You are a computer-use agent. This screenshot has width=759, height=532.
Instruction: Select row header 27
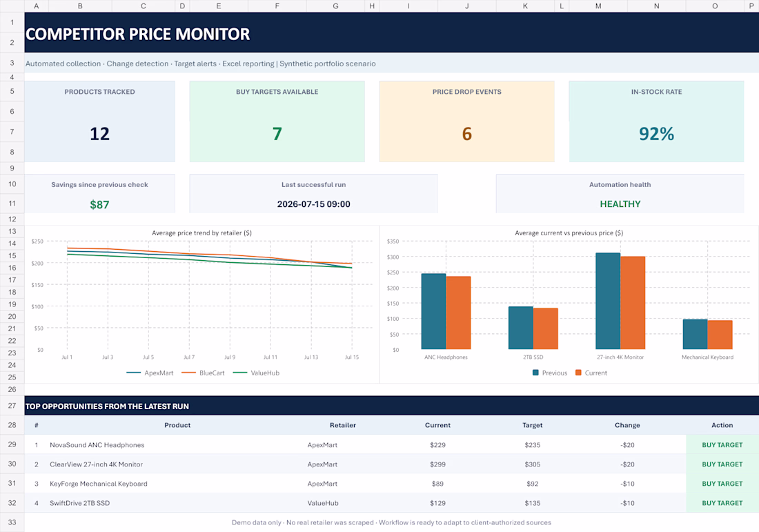click(12, 406)
